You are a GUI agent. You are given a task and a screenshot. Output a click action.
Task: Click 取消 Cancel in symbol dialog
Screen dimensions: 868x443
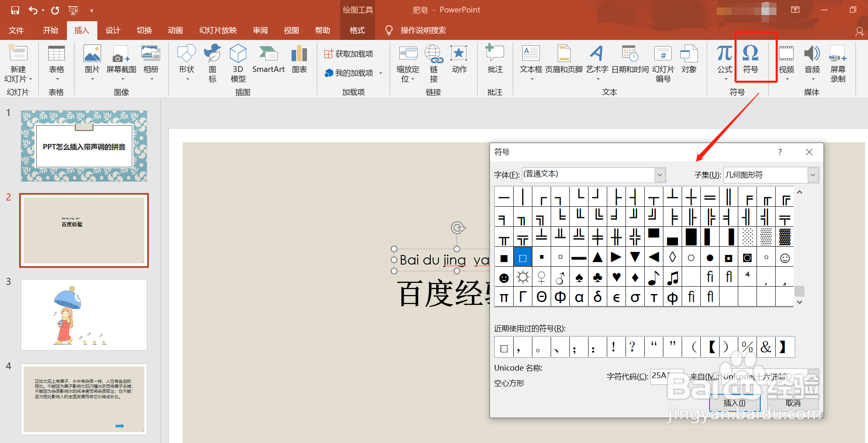pos(793,403)
